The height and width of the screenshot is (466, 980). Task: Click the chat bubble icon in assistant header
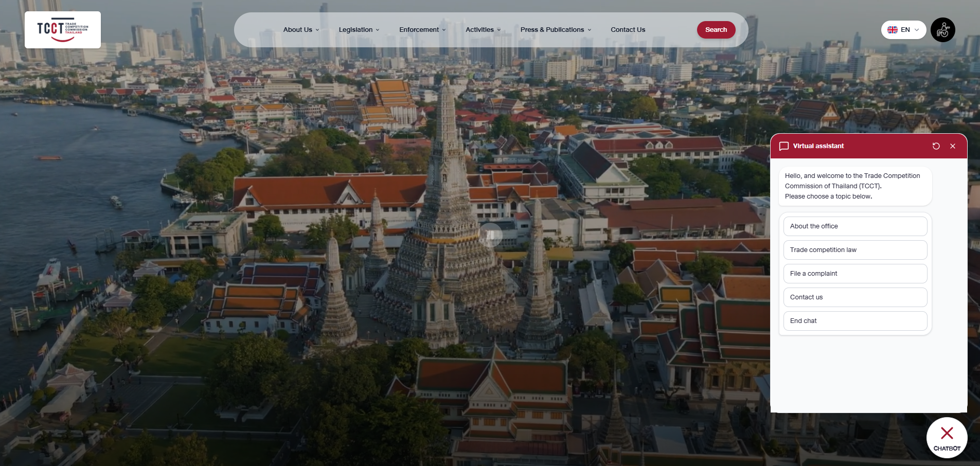784,146
